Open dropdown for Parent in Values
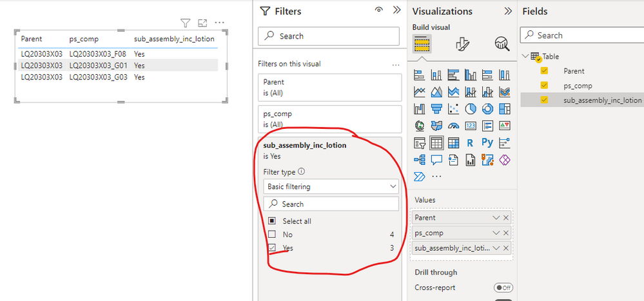The width and height of the screenshot is (644, 301). coord(496,218)
